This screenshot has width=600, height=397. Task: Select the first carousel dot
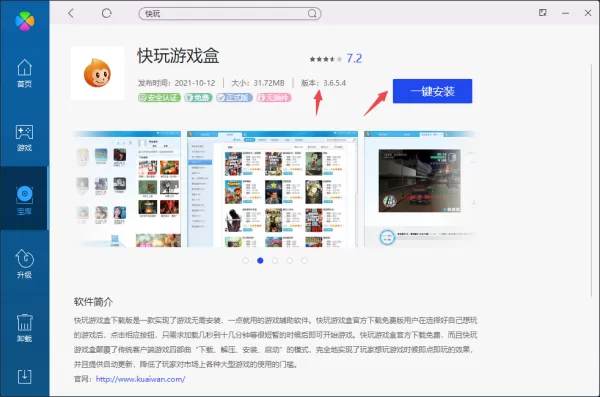tap(246, 261)
